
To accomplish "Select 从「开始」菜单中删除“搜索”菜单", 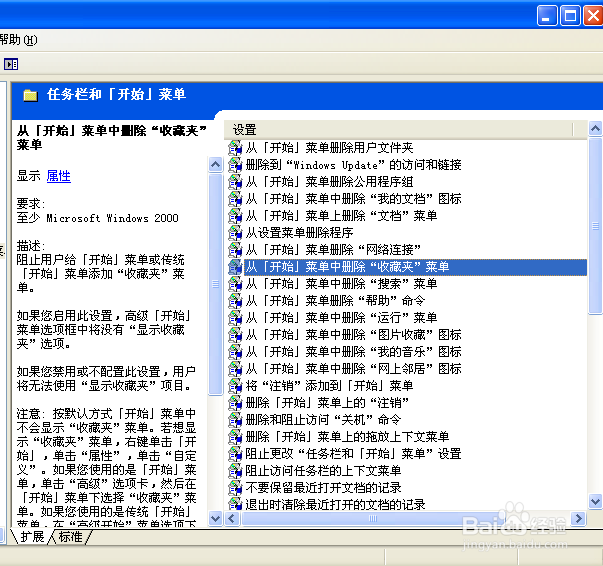I will (x=341, y=284).
